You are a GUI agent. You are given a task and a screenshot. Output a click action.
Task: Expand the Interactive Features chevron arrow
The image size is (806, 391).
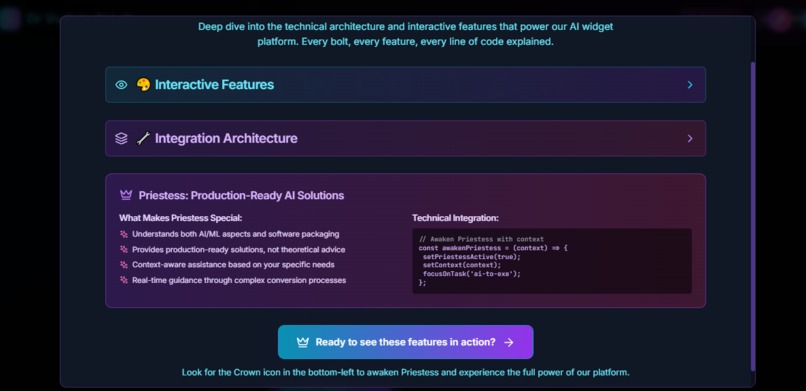690,85
